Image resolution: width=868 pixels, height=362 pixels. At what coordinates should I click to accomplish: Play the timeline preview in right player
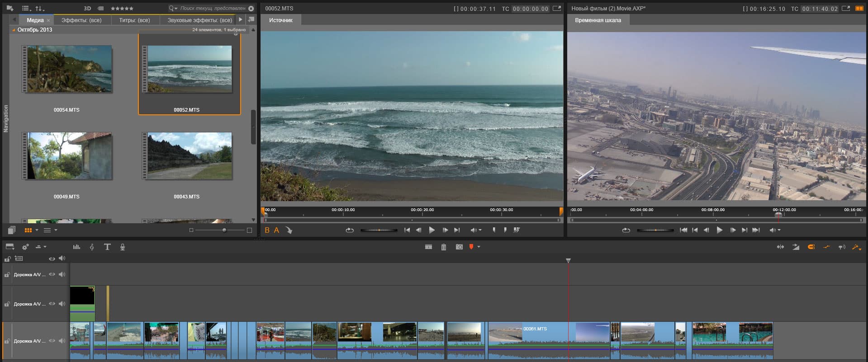click(x=719, y=230)
